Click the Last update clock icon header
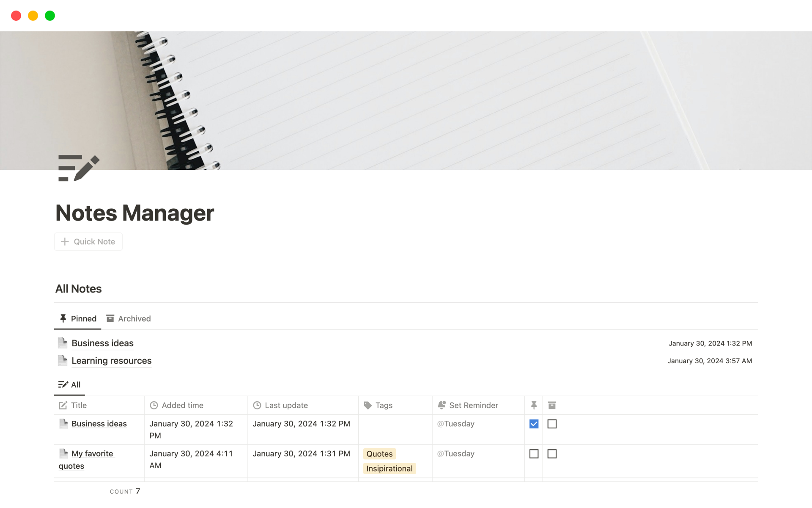 257,404
